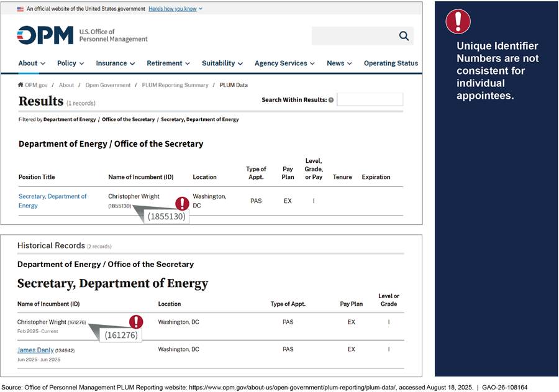Click the red alert icon near ID 161276

[x=136, y=322]
